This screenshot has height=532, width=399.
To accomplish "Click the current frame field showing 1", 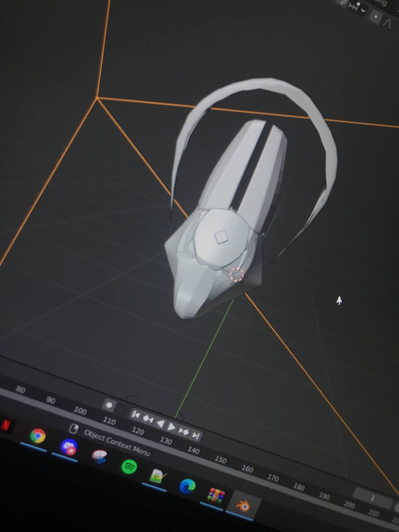I will coord(373,498).
